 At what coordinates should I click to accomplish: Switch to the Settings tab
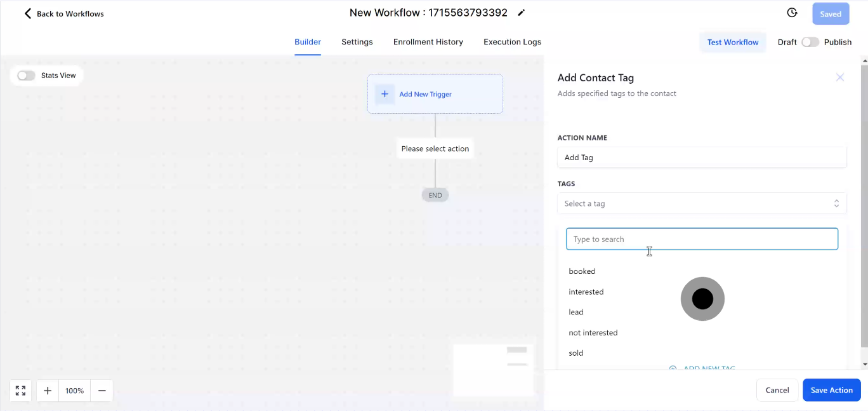tap(357, 42)
